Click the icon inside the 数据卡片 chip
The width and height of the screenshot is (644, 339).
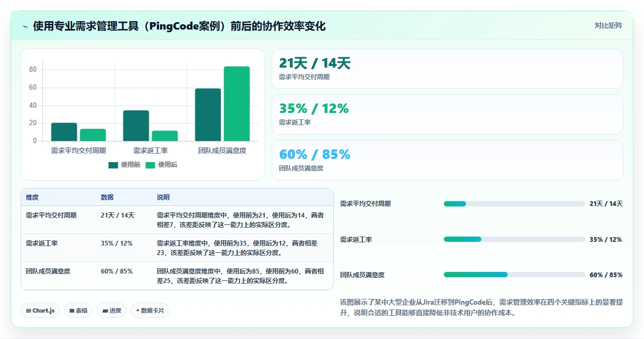click(138, 310)
